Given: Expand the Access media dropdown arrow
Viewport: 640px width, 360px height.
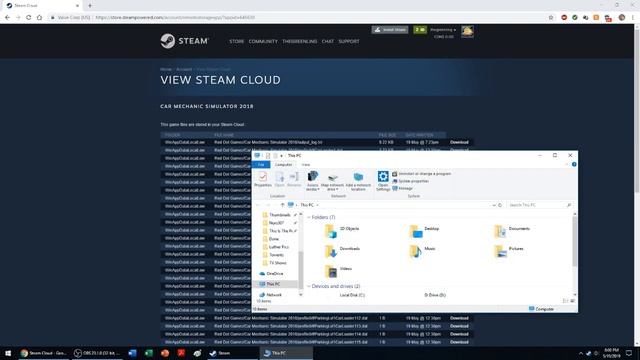Looking at the screenshot, I should click(x=318, y=189).
